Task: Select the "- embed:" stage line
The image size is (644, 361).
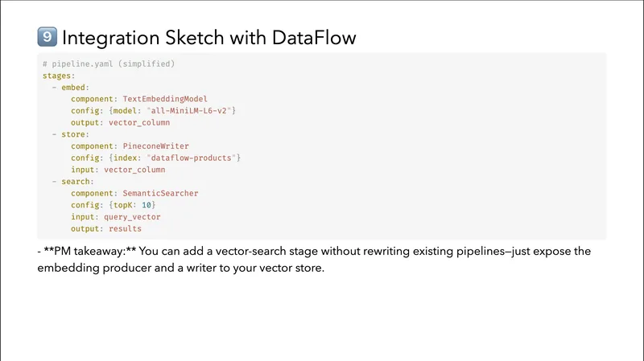Action: [x=70, y=87]
